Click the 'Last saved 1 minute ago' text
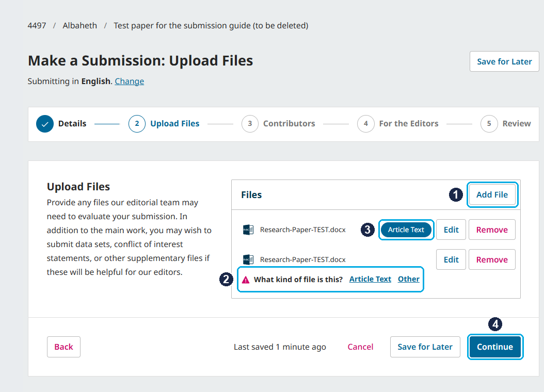 click(x=280, y=347)
